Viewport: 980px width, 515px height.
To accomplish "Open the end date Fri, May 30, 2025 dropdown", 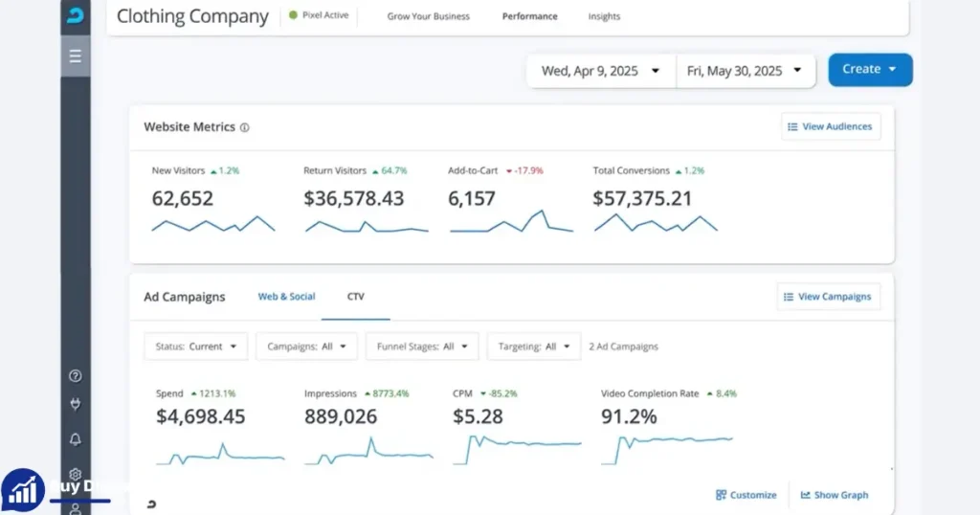I will (746, 71).
